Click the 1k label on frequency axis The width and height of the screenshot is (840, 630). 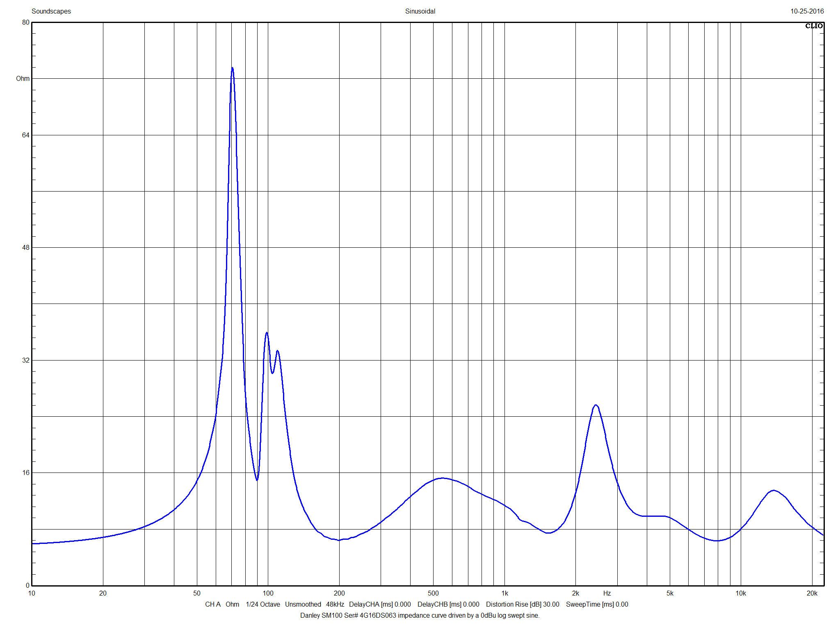coord(504,593)
